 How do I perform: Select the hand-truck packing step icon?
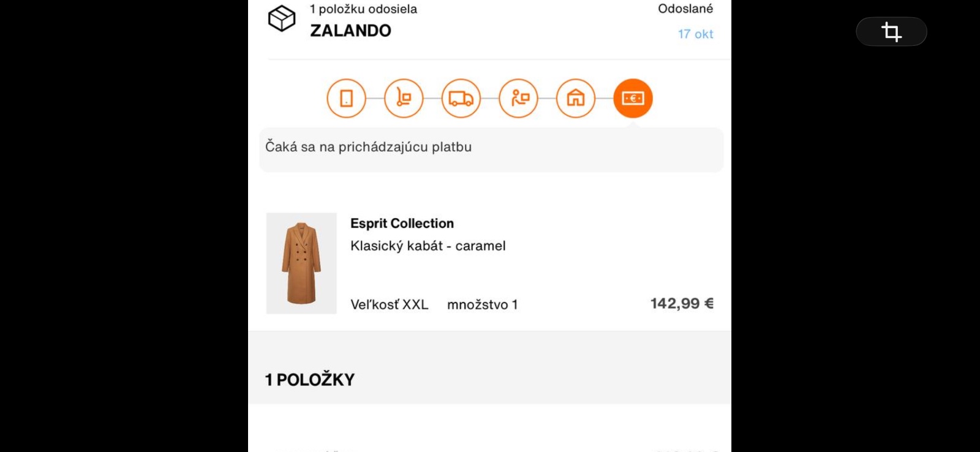pos(404,98)
